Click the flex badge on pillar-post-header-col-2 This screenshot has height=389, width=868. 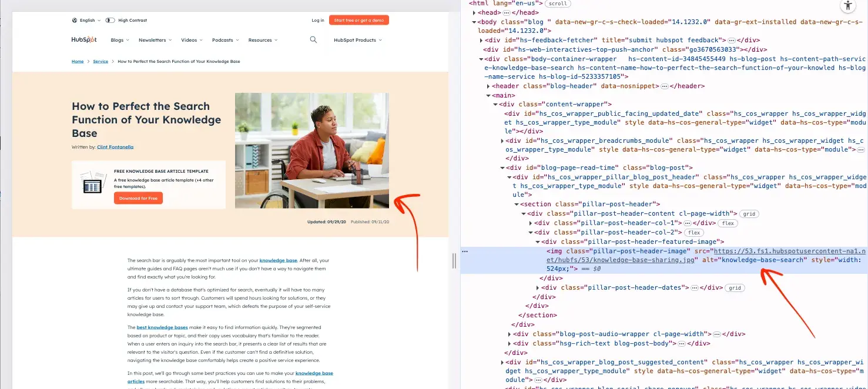[x=693, y=232]
